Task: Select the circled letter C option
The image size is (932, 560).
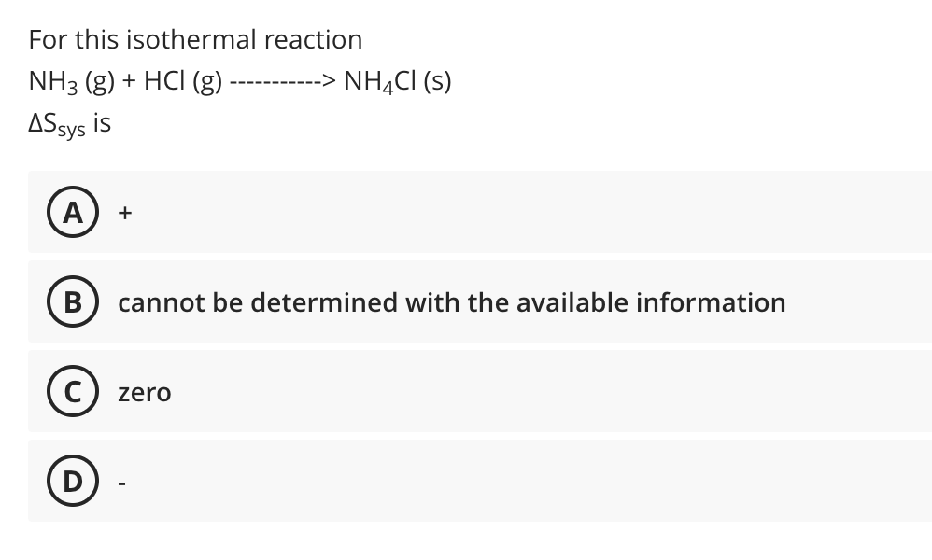Action: tap(72, 391)
